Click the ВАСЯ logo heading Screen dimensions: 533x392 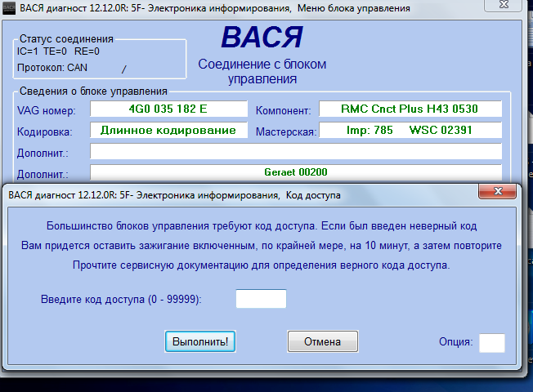click(x=262, y=37)
